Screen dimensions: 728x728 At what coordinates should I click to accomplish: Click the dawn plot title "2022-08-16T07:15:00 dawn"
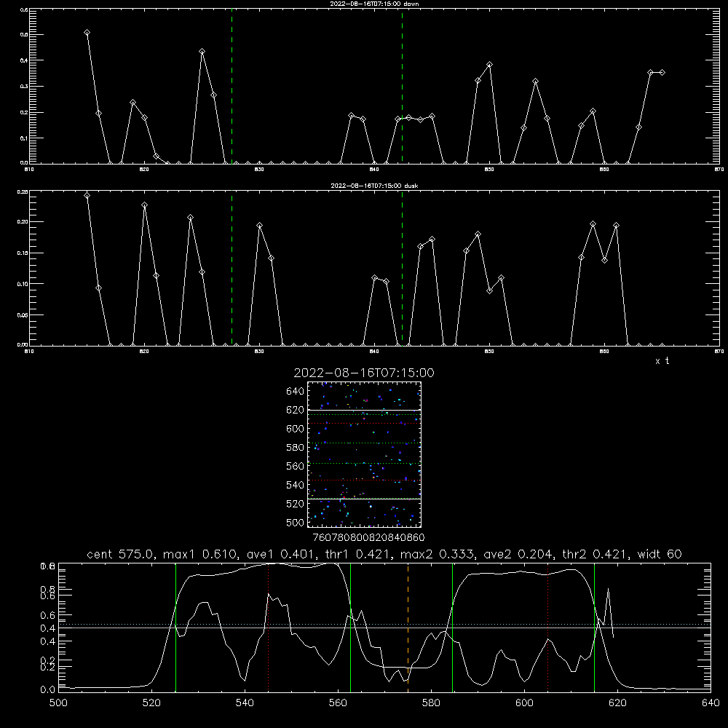[x=374, y=4]
